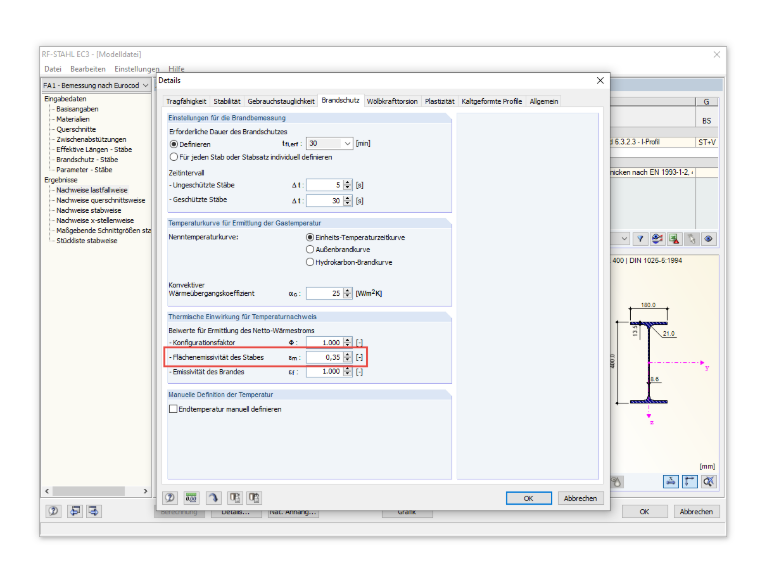
Task: Click the Nat. Anhang... button
Action: 293,513
